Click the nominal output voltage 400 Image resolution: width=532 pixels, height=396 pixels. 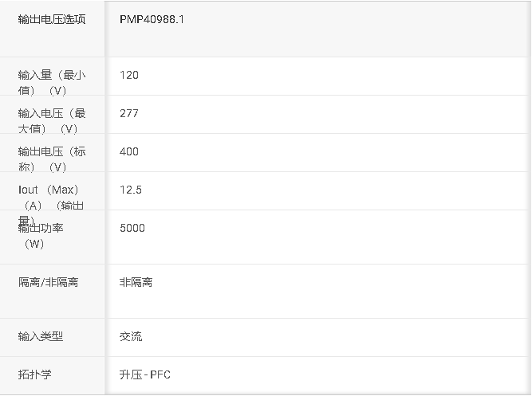click(x=129, y=151)
